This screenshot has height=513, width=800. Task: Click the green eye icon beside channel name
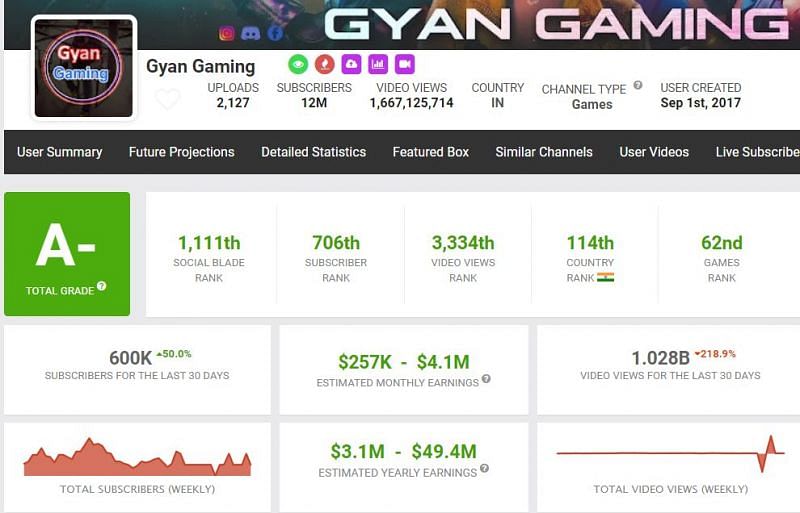pyautogui.click(x=298, y=64)
